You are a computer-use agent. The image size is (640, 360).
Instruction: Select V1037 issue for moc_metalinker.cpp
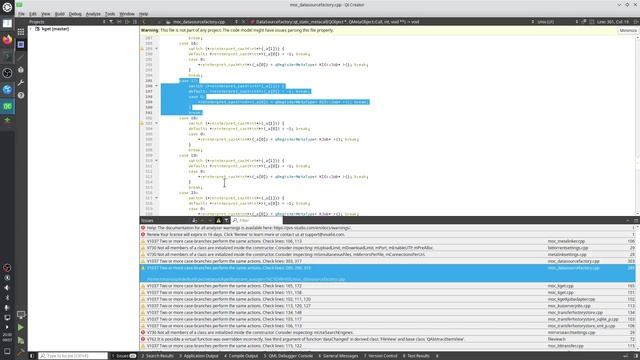[x=387, y=241]
